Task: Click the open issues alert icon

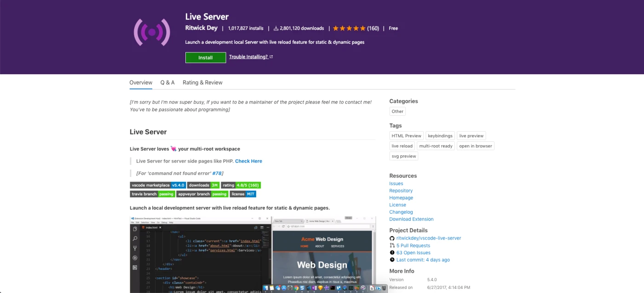Action: 392,252
